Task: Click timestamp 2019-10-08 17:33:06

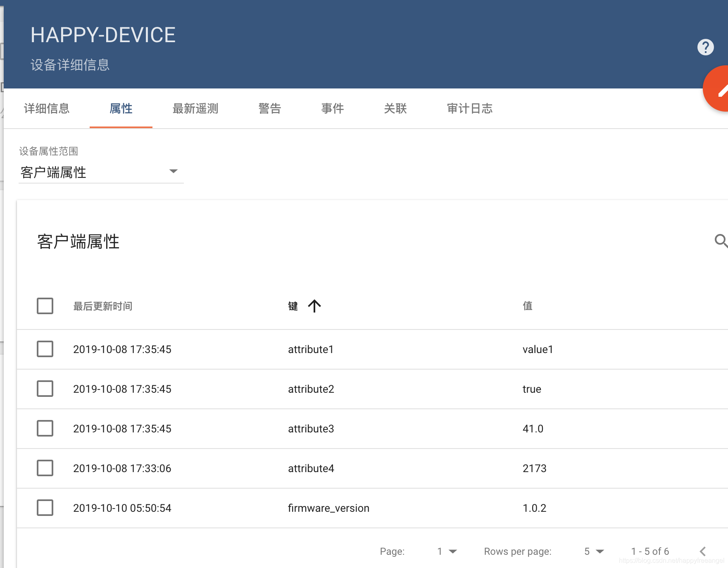Action: pos(122,468)
